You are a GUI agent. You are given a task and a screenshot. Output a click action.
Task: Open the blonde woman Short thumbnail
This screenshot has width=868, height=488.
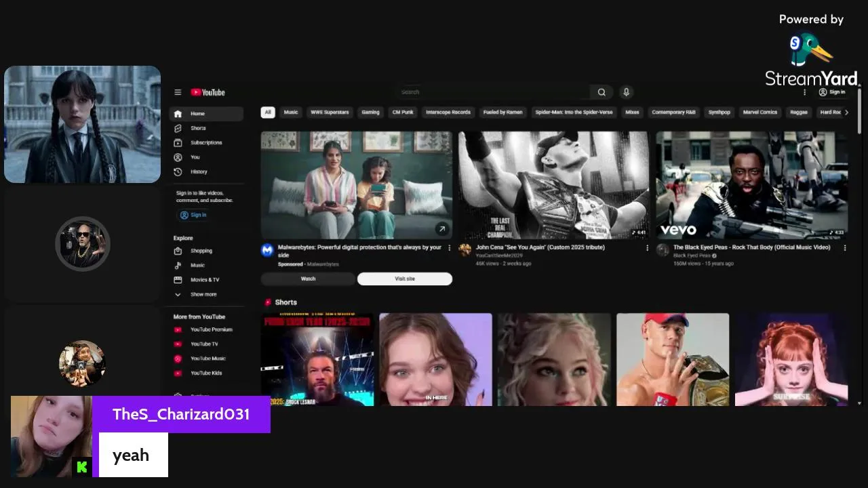tap(554, 359)
